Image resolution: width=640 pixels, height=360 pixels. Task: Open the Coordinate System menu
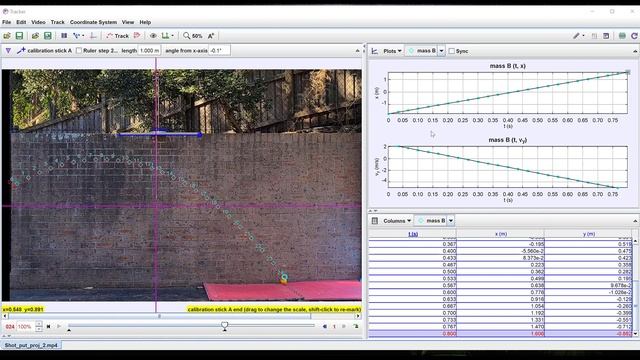[x=93, y=22]
